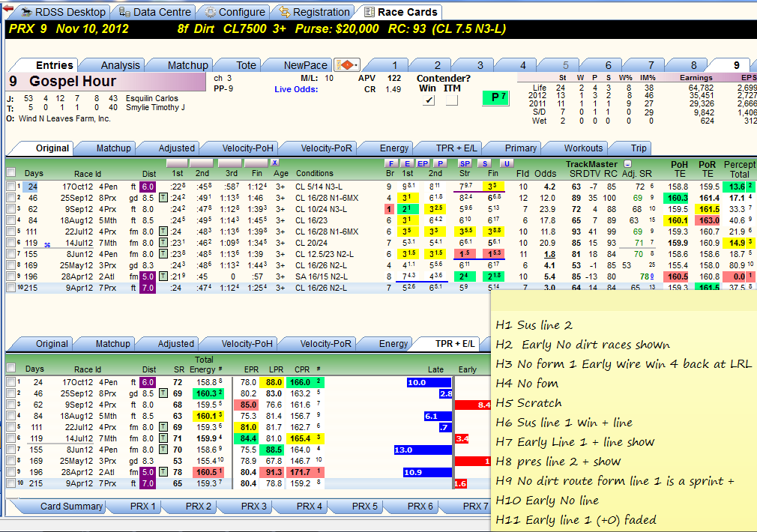
Task: Click the T turf marker on 8Jun12 line
Action: point(163,254)
